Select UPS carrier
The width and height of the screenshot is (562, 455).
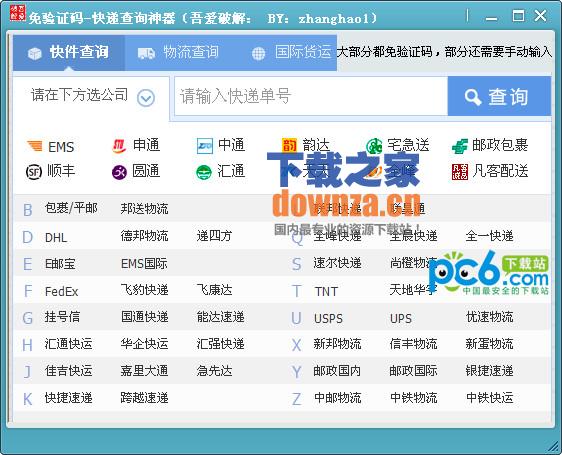(401, 318)
